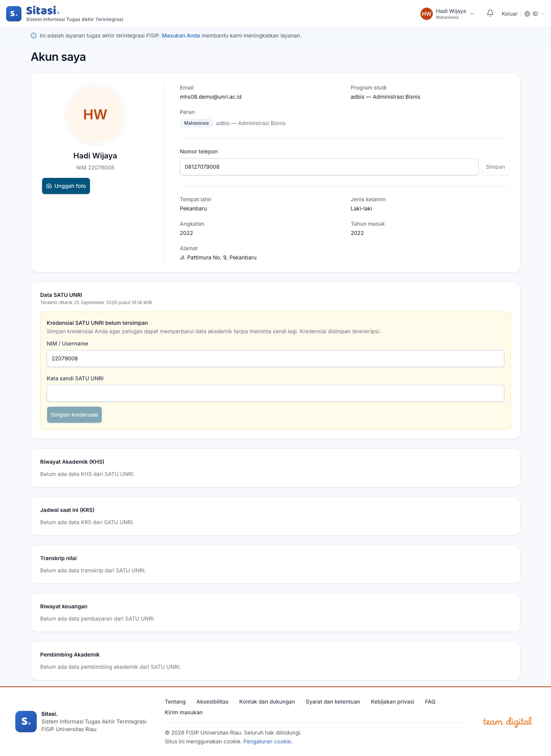Focus the NIM / Username field

pyautogui.click(x=275, y=358)
